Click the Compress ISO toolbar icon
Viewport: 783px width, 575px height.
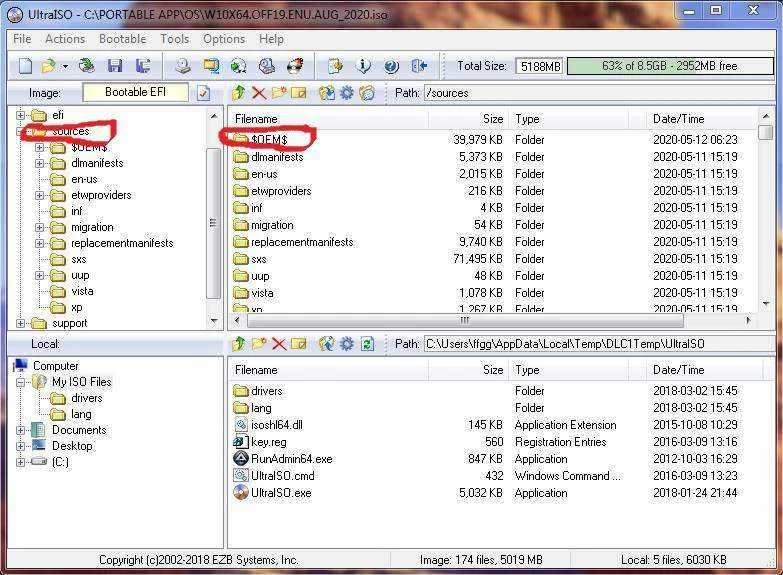pyautogui.click(x=211, y=66)
